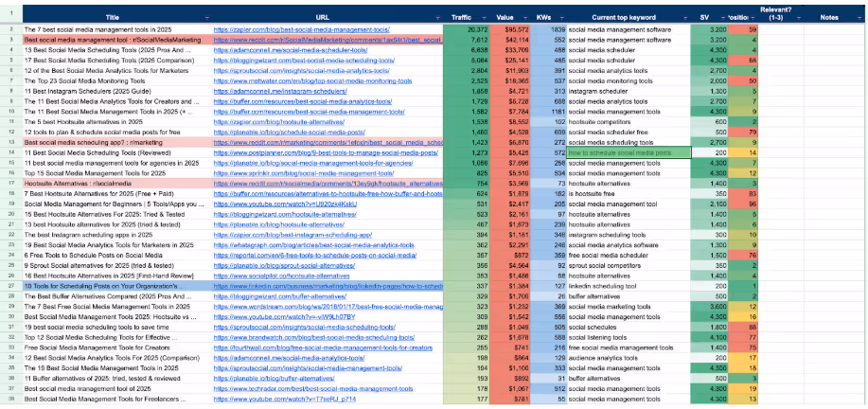The image size is (868, 409).
Task: Select the row 27 header number
Action: pos(11,286)
